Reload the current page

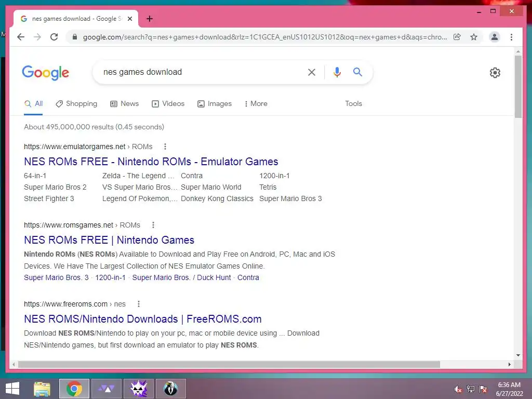(x=54, y=37)
